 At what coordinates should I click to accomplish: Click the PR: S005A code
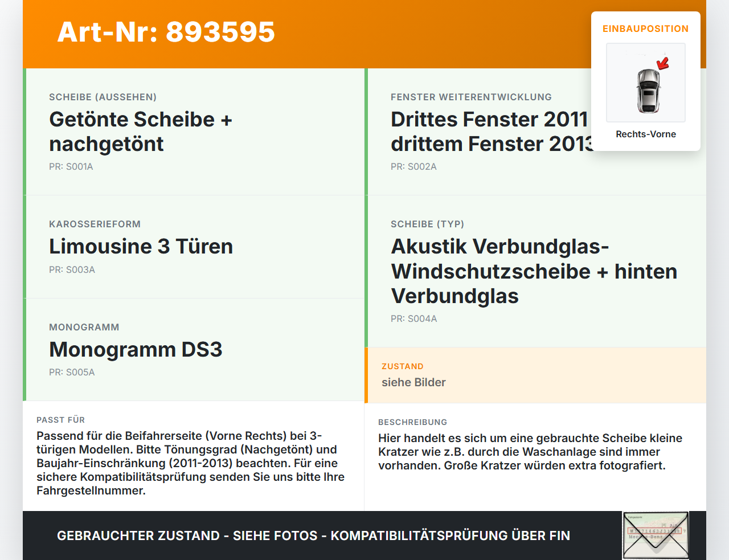click(72, 372)
